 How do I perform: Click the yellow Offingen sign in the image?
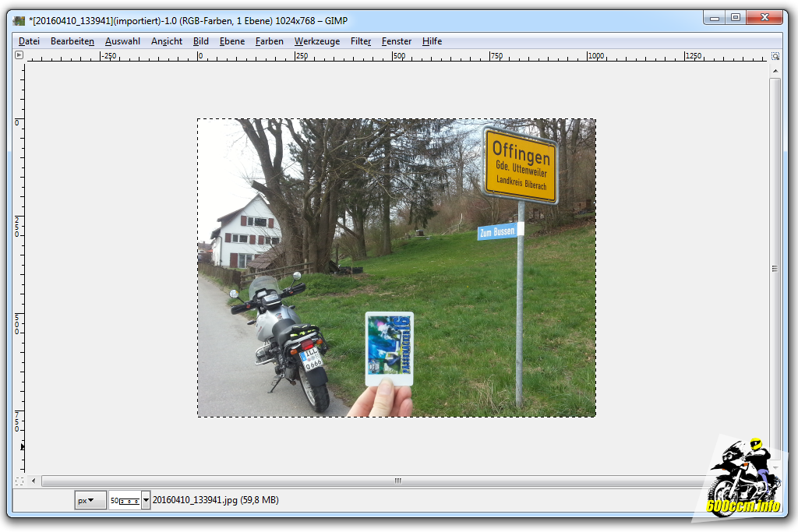pos(521,165)
